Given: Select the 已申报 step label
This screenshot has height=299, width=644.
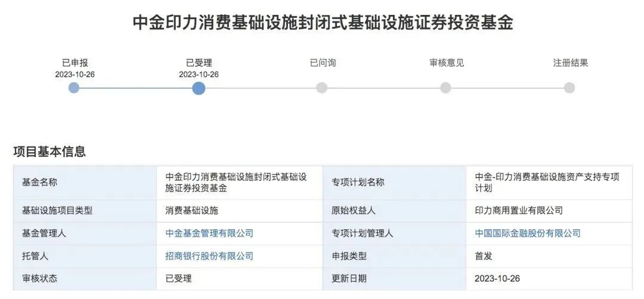Looking at the screenshot, I should tap(75, 63).
